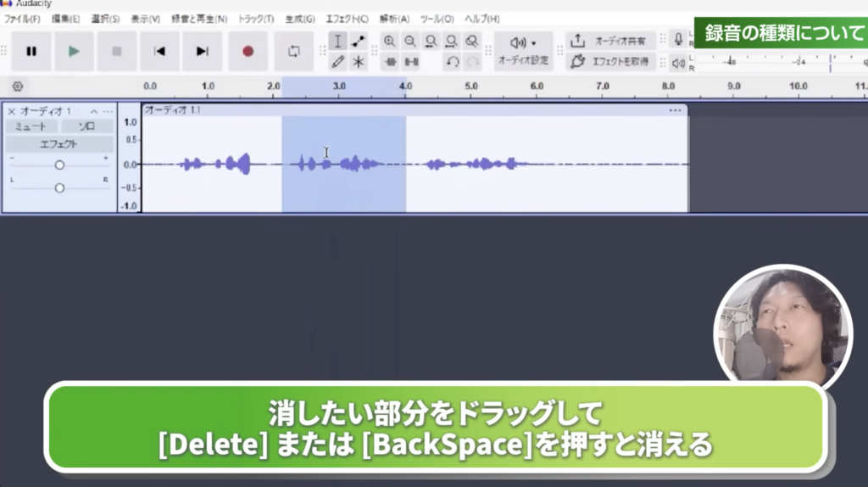Screen dimensions: 868x487
Task: Open the オーディオ 1 track options menu
Action: [44, 112]
